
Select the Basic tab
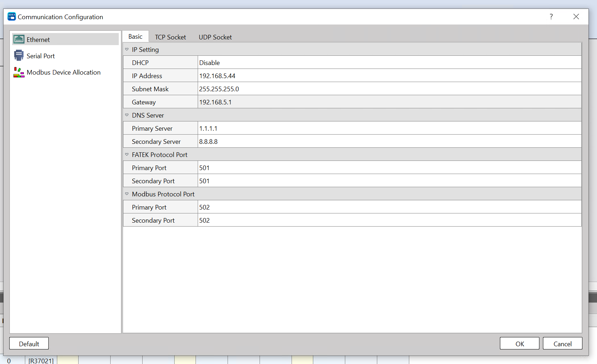click(x=135, y=37)
